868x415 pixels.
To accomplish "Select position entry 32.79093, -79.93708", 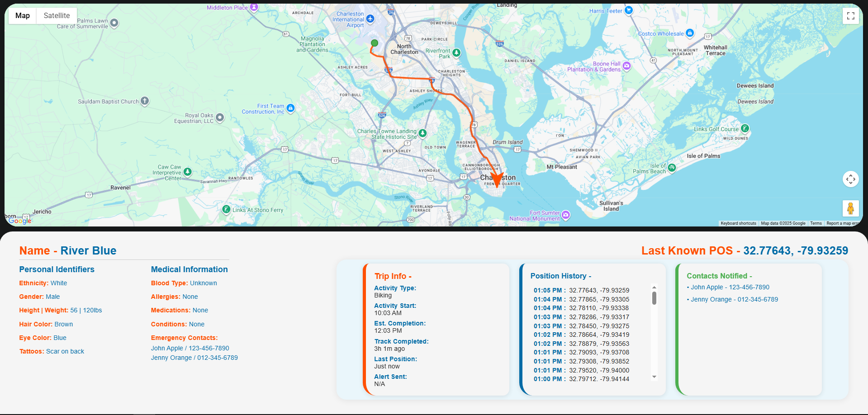I will [581, 352].
